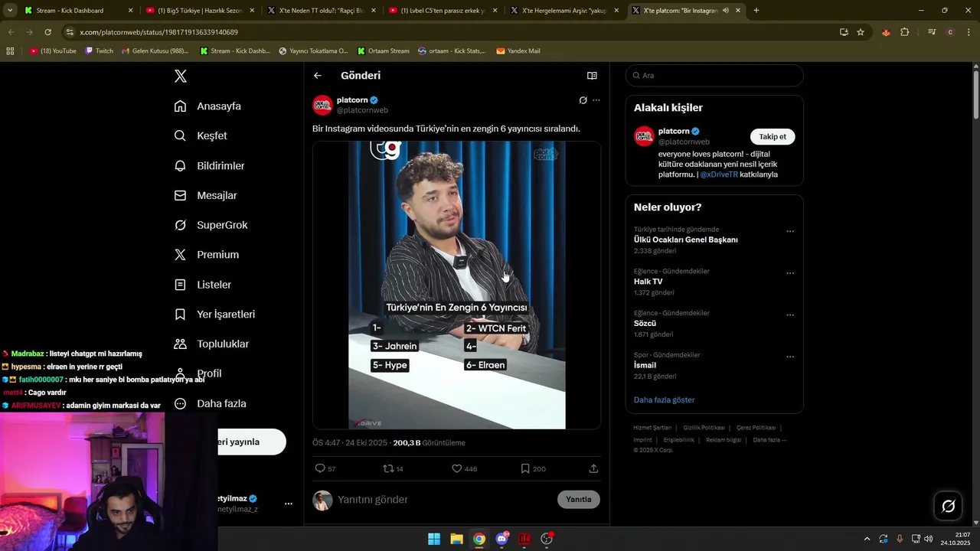The image size is (980, 551).
Task: Open Twitch bookmark in bookmarks bar
Action: pos(99,51)
